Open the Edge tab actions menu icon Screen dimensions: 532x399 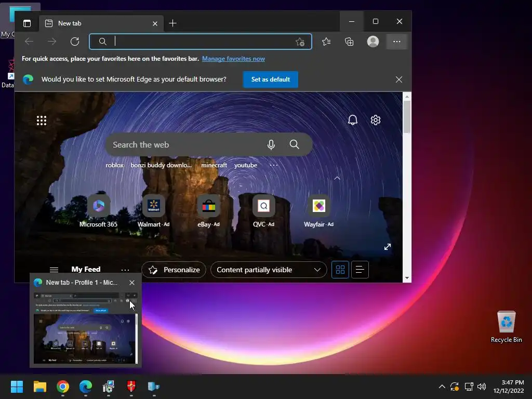(x=27, y=23)
